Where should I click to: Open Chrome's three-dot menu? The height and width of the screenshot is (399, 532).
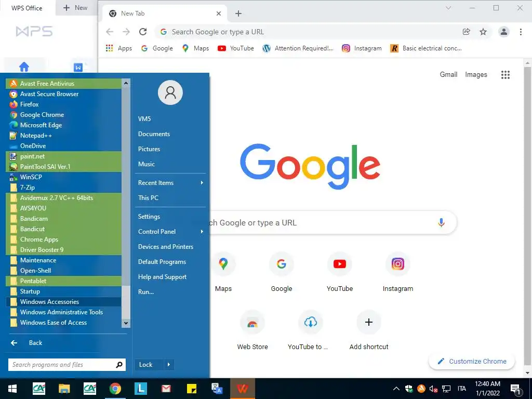click(x=521, y=32)
